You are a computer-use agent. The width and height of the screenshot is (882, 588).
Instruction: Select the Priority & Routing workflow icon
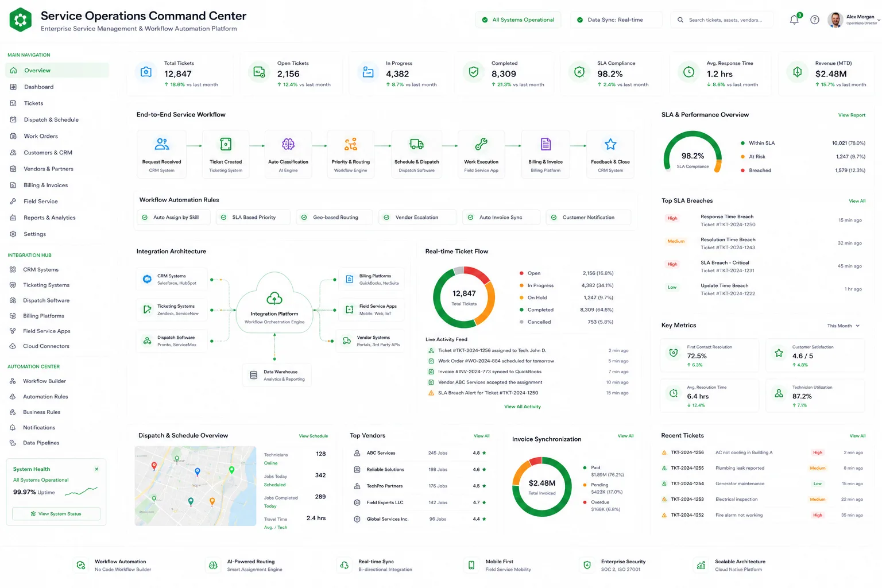point(351,144)
